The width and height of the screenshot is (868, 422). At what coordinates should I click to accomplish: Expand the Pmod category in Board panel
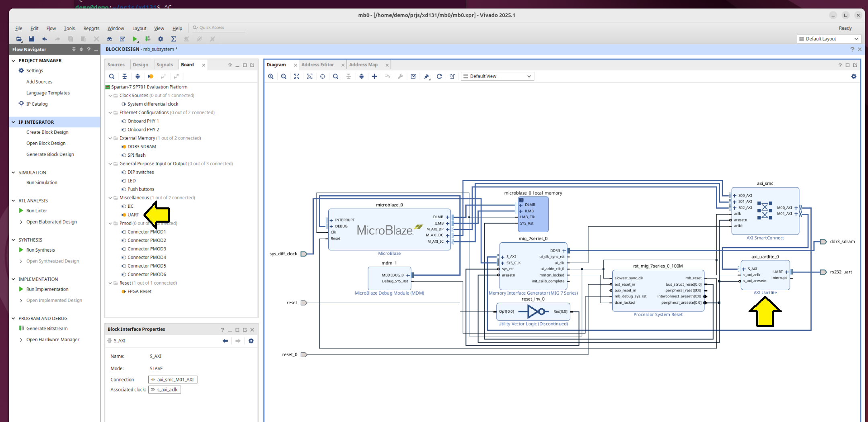[x=110, y=223]
